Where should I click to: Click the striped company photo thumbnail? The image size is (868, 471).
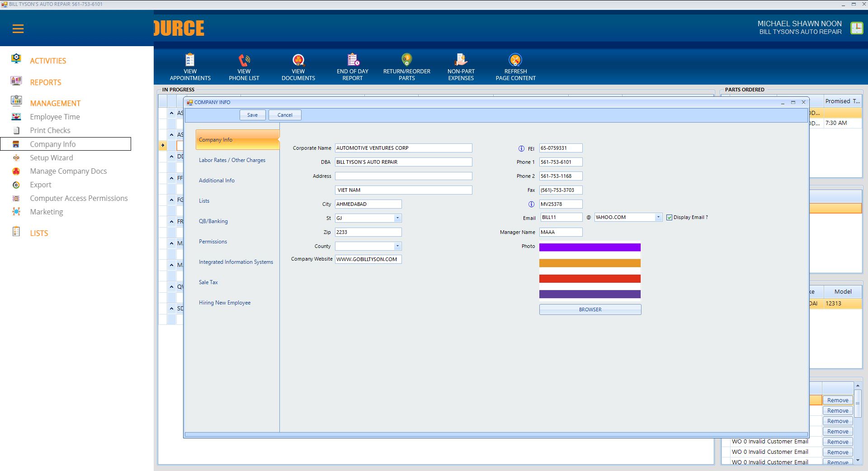pos(590,271)
